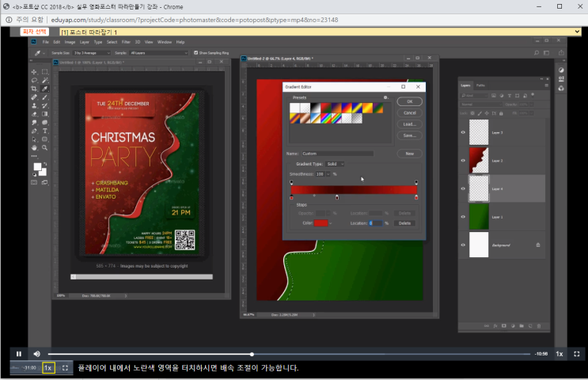Viewport: 588px width, 380px height.
Task: Click the red stop Color swatch
Action: click(321, 223)
